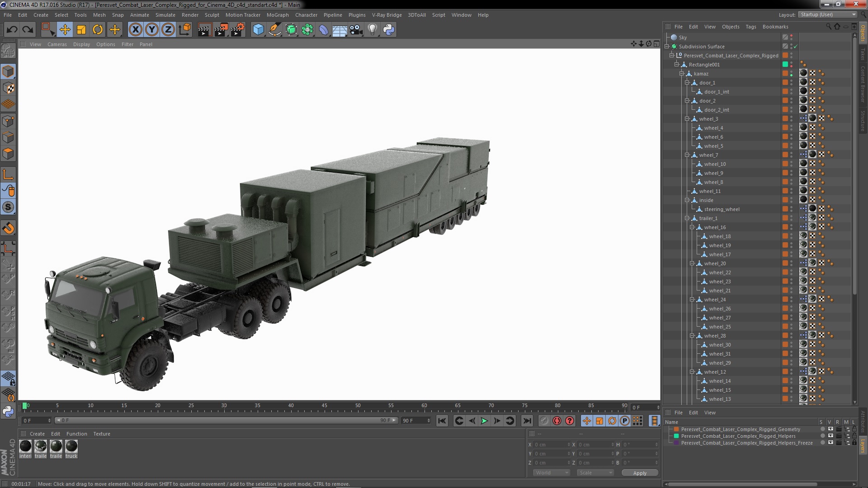Open the MoGraph menu
868x488 pixels.
[278, 15]
